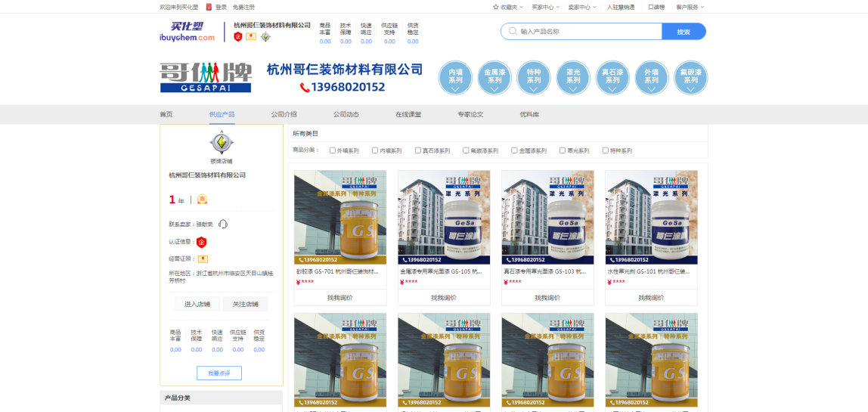Viewport: 868px width, 412px height.
Task: Expand the 客户服务 dropdown
Action: tap(690, 8)
